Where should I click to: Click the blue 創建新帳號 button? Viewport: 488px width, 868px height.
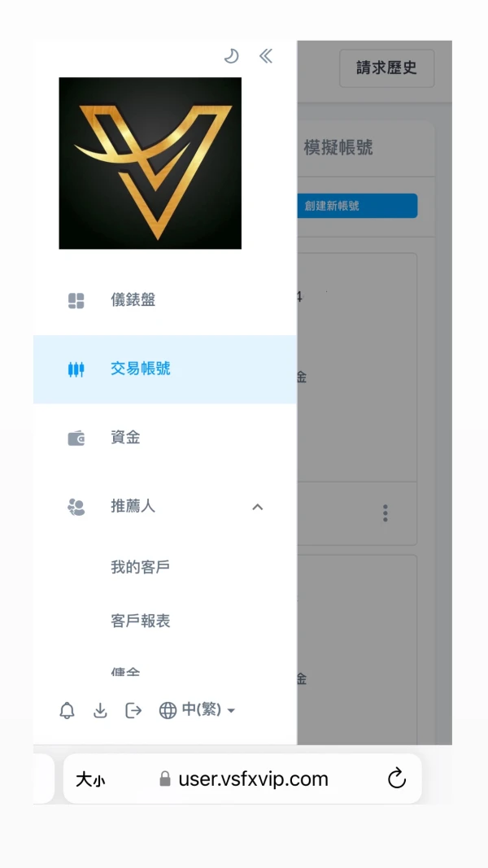click(x=357, y=206)
